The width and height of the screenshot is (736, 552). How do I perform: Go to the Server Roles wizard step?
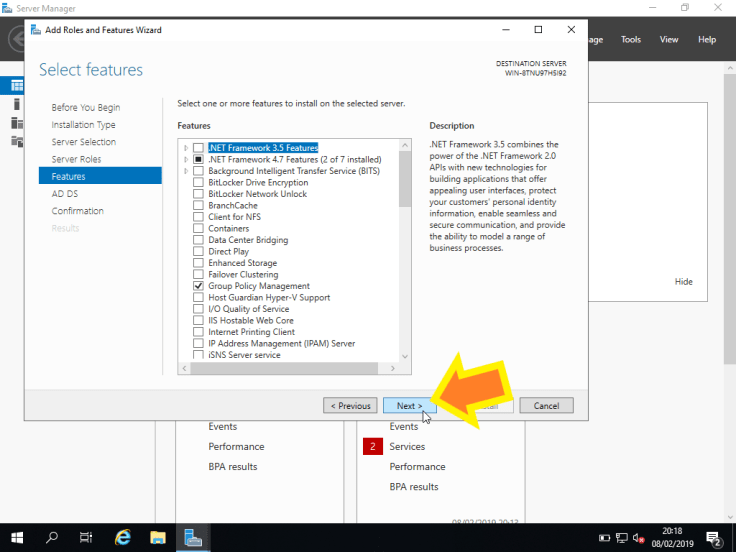76,159
